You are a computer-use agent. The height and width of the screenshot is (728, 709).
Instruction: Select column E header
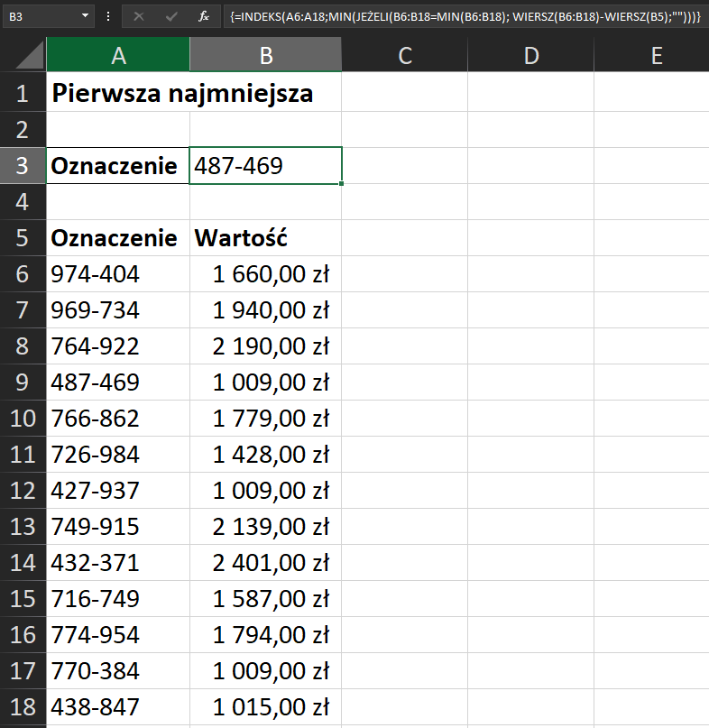[656, 55]
